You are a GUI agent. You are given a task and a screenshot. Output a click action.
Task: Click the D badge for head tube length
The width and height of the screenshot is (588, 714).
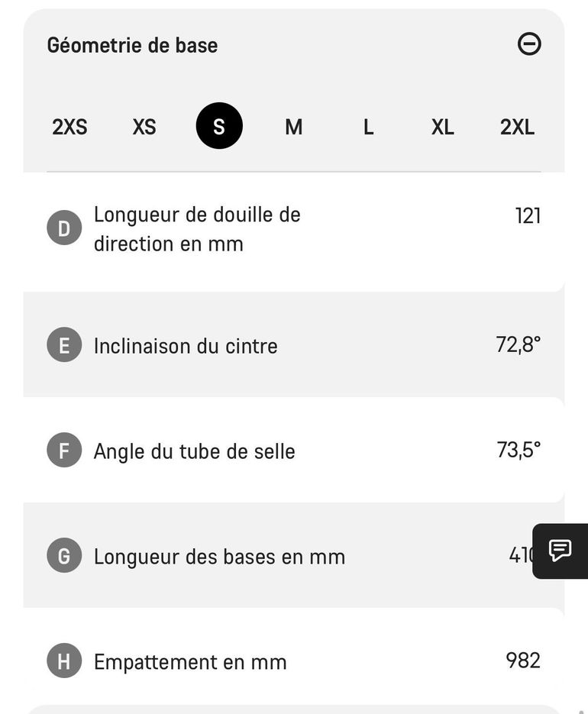coord(64,228)
